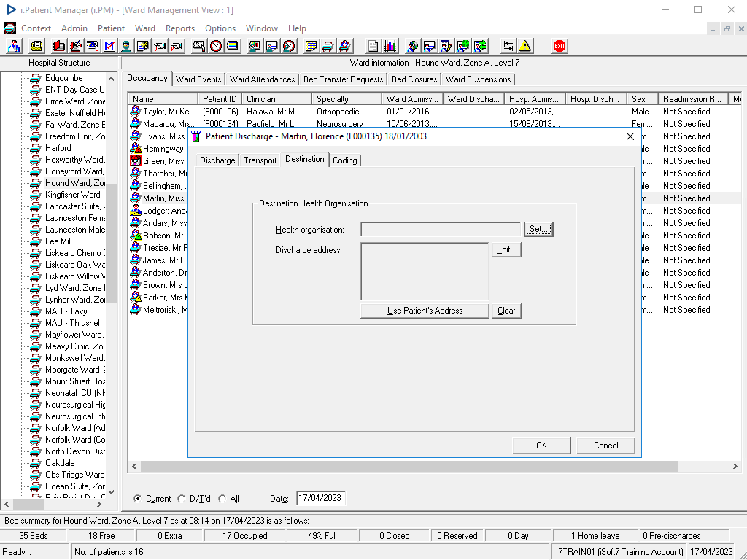Image resolution: width=747 pixels, height=560 pixels.
Task: Click the Specialty column header
Action: (347, 99)
